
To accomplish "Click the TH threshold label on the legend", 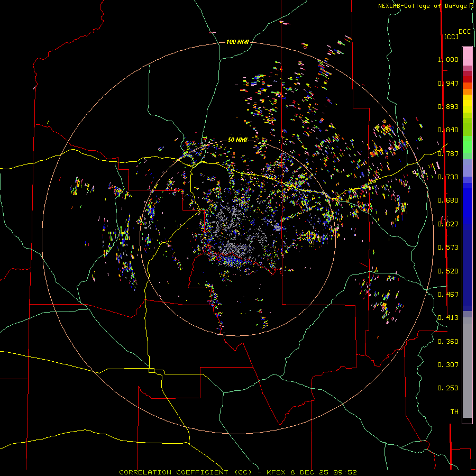I will coord(454,412).
